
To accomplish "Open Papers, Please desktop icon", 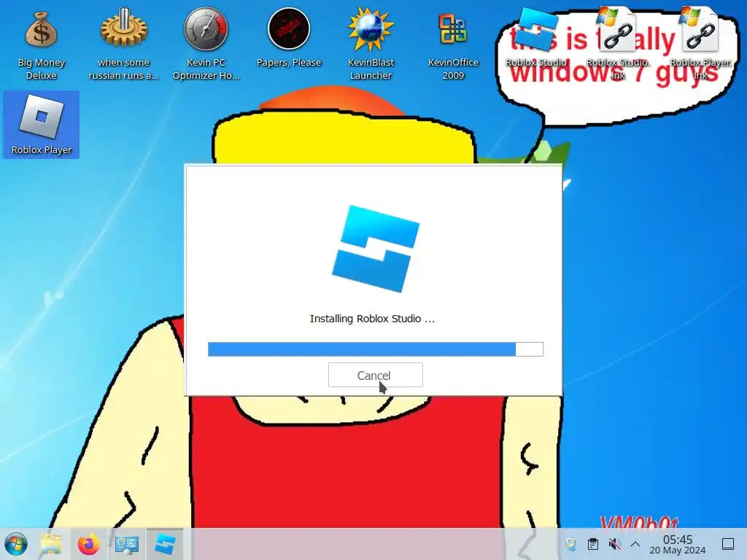I will [x=288, y=38].
